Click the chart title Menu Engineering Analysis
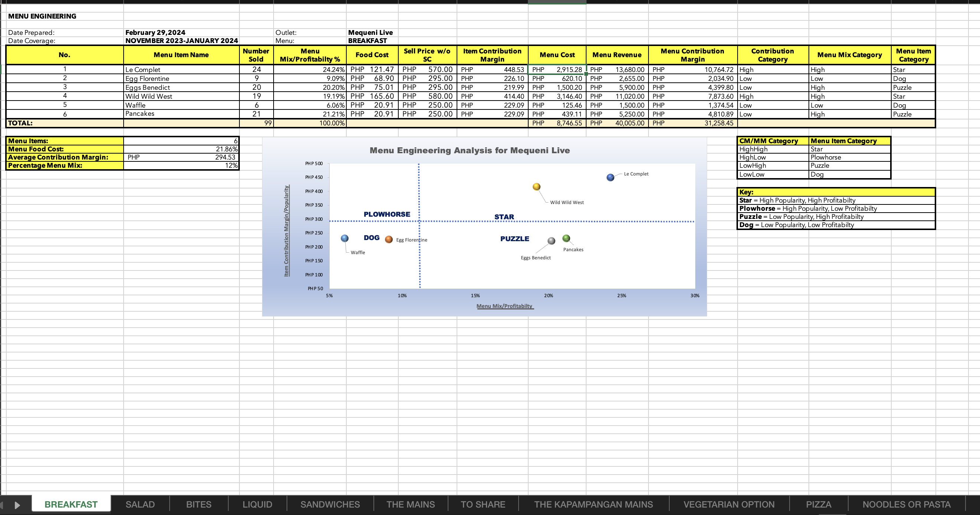This screenshot has height=515, width=980. click(x=470, y=150)
